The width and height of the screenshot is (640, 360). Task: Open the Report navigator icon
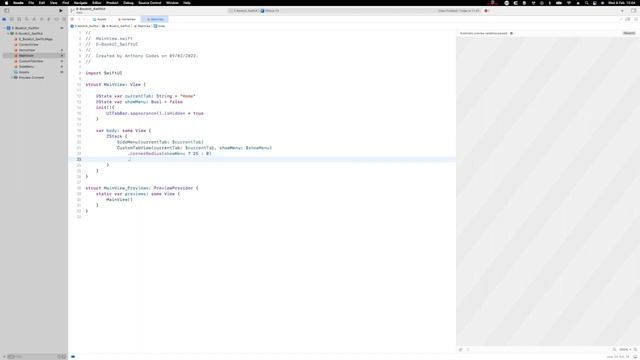[x=64, y=19]
